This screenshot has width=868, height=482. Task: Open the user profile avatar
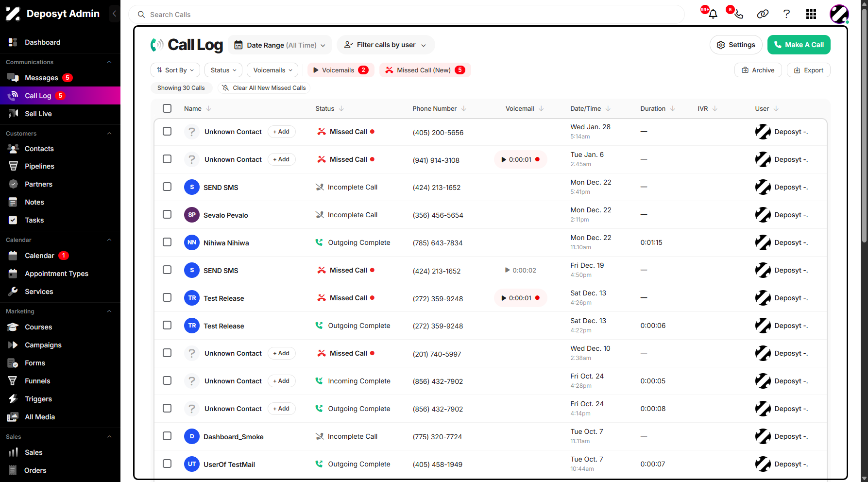(x=839, y=14)
